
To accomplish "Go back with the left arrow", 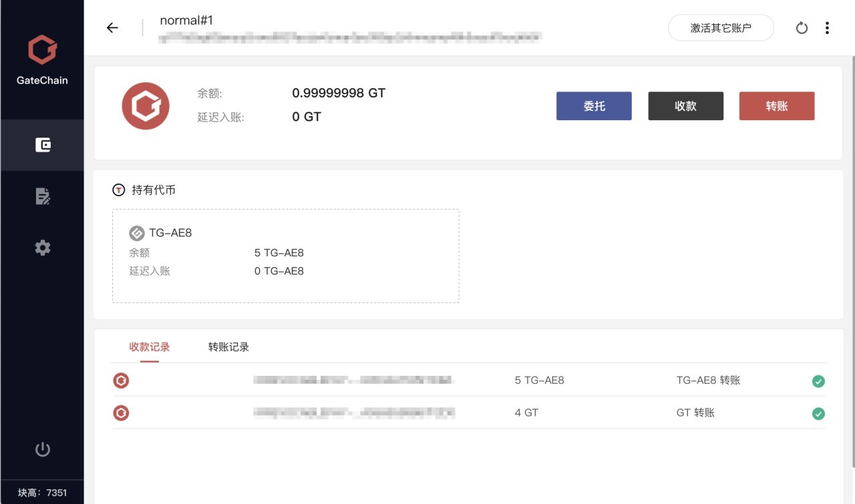I will [112, 27].
